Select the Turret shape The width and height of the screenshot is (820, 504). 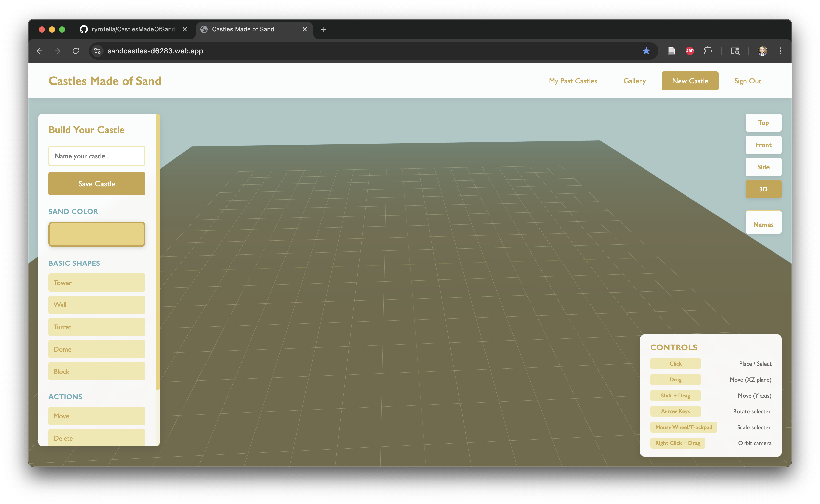pyautogui.click(x=97, y=327)
